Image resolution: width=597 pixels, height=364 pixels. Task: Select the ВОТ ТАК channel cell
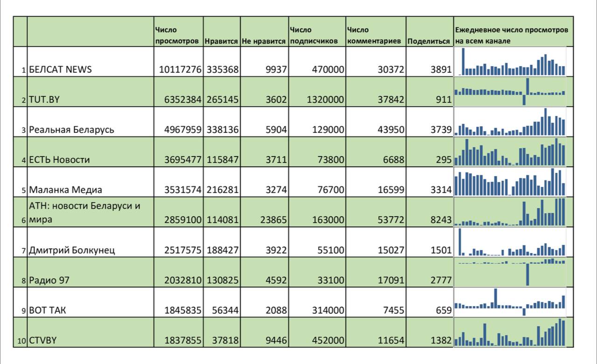tap(90, 302)
